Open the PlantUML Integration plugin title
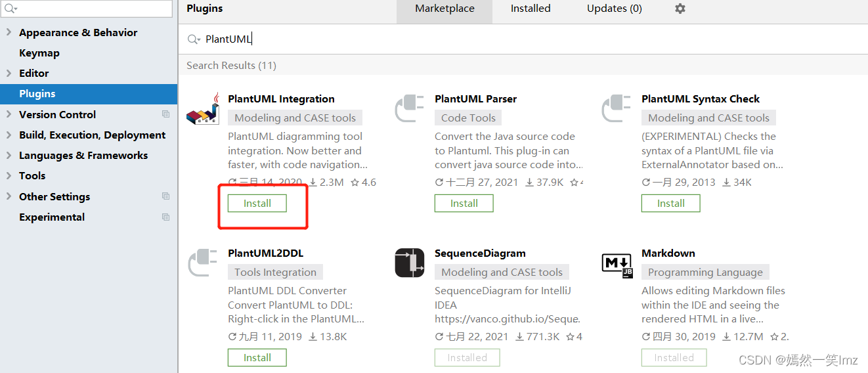Screen dimensions: 868x373 click(281, 99)
